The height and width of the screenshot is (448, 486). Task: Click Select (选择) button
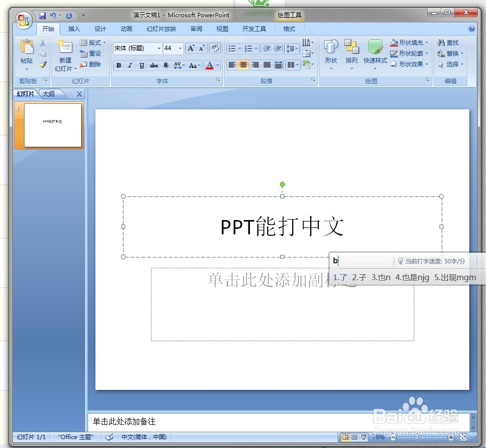451,64
